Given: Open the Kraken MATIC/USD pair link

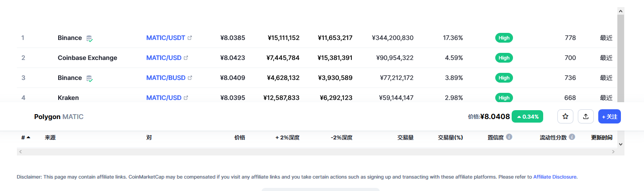Looking at the screenshot, I should (x=164, y=98).
